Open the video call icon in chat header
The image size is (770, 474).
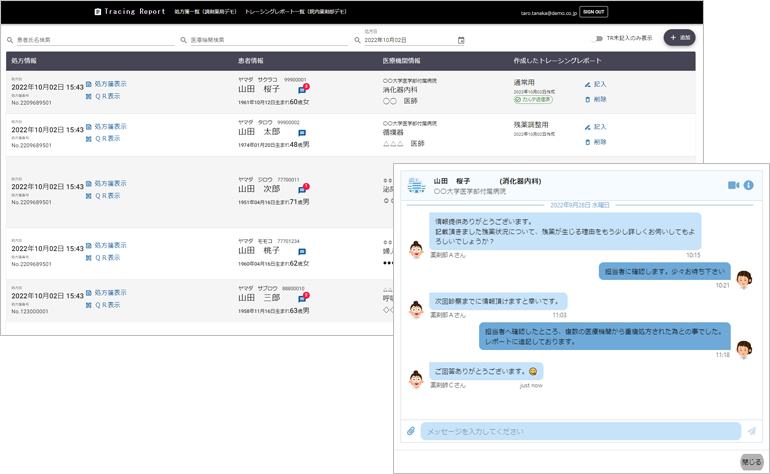733,185
